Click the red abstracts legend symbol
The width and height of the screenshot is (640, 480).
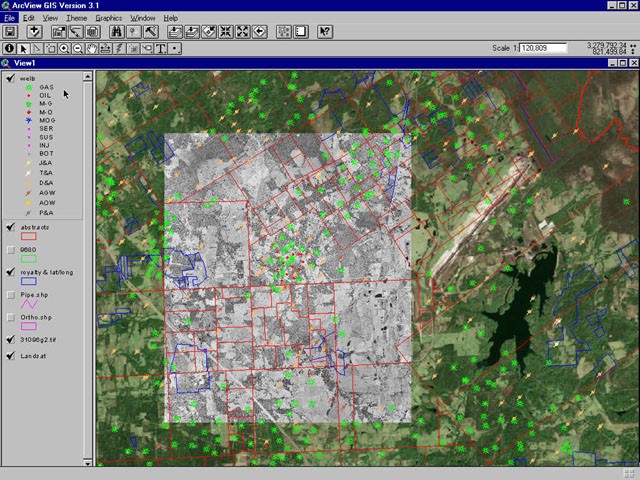(x=28, y=238)
